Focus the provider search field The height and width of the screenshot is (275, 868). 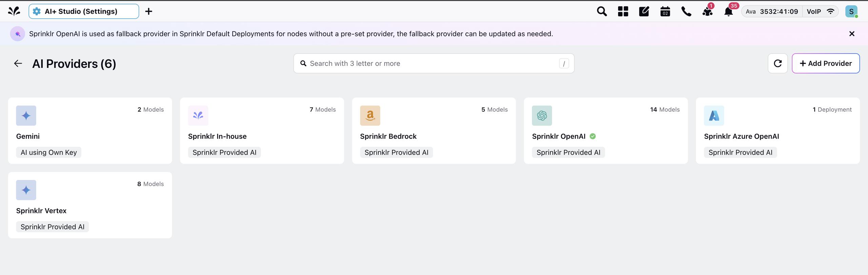click(x=434, y=63)
